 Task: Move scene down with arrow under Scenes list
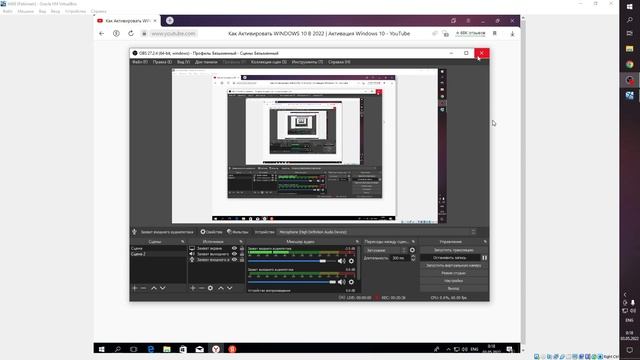click(x=162, y=288)
